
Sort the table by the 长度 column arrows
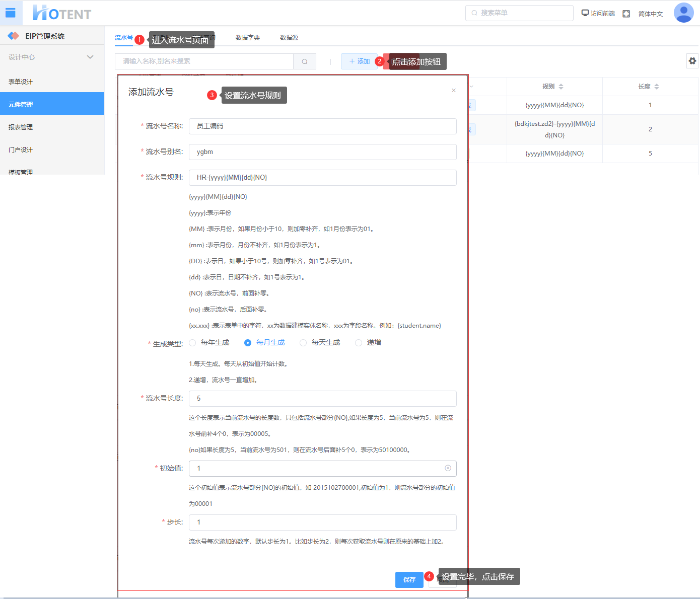coord(657,87)
